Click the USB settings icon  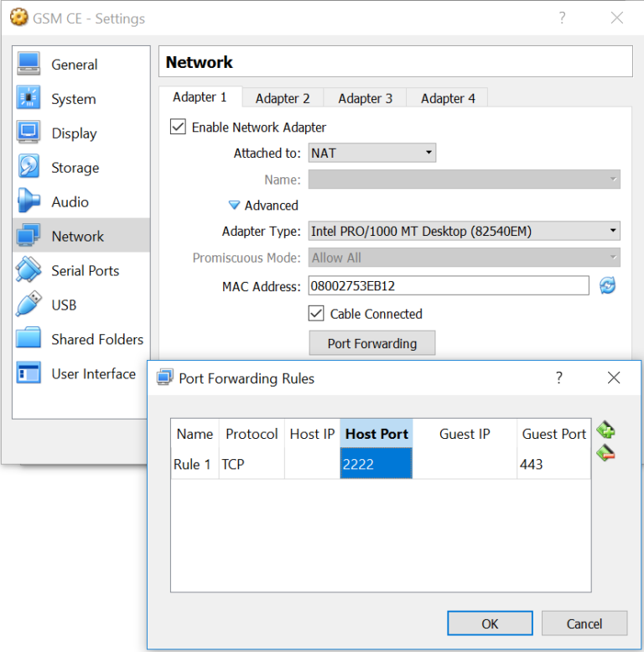pos(29,305)
